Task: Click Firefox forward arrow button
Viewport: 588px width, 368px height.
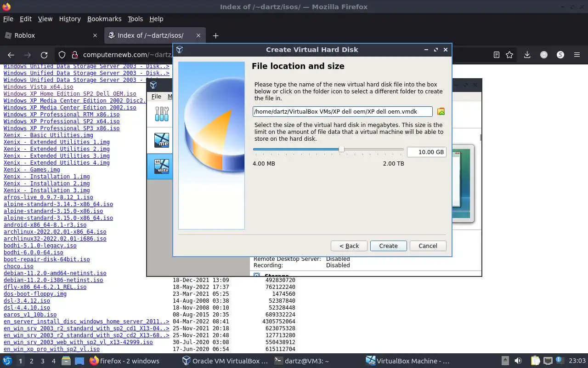Action: click(x=28, y=55)
